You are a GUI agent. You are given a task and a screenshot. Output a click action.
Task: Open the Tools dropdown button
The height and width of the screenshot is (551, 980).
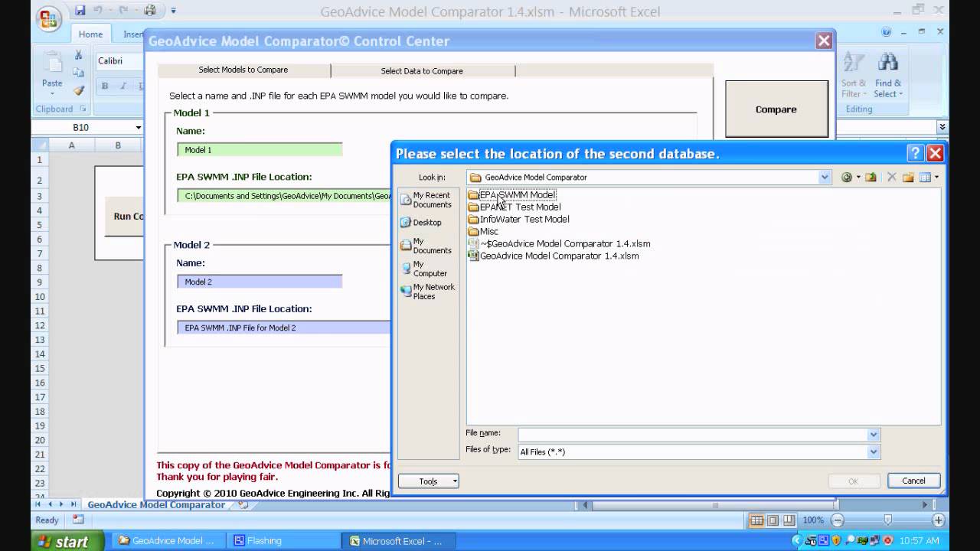point(428,481)
